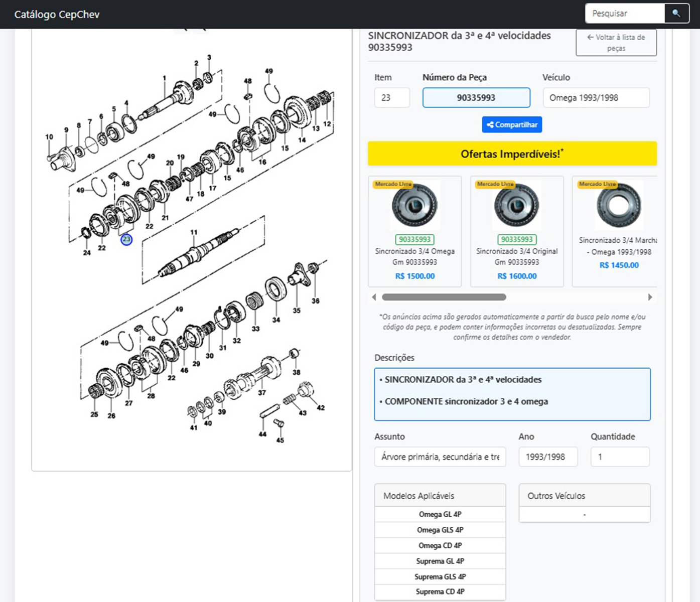Click the Catálogo CepChev header link

click(x=57, y=15)
